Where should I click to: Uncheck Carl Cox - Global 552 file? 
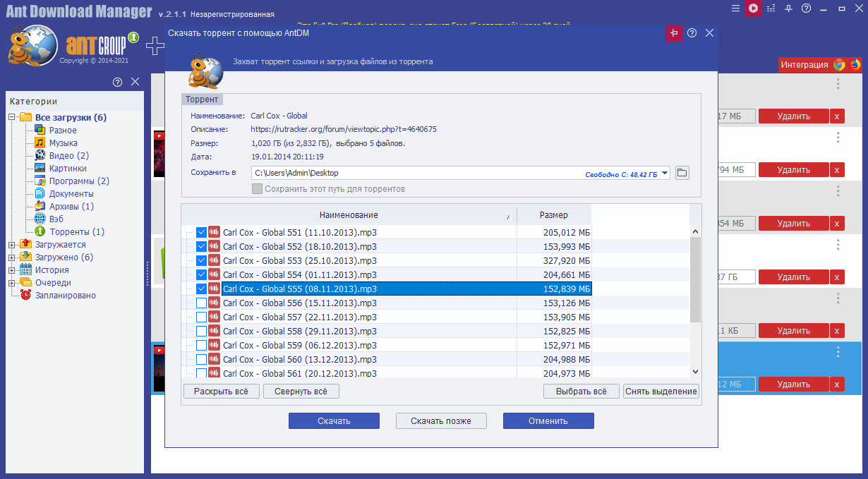point(202,246)
